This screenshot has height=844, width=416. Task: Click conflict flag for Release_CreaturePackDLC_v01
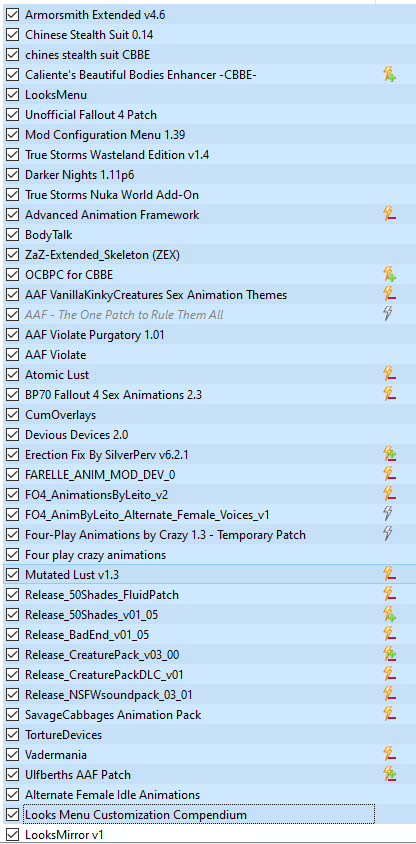(390, 674)
